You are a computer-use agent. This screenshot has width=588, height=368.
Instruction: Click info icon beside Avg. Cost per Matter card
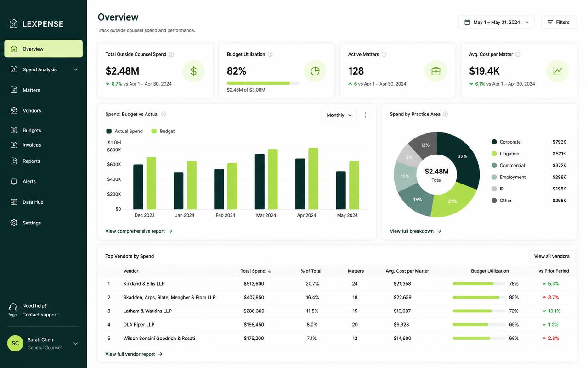(x=518, y=54)
